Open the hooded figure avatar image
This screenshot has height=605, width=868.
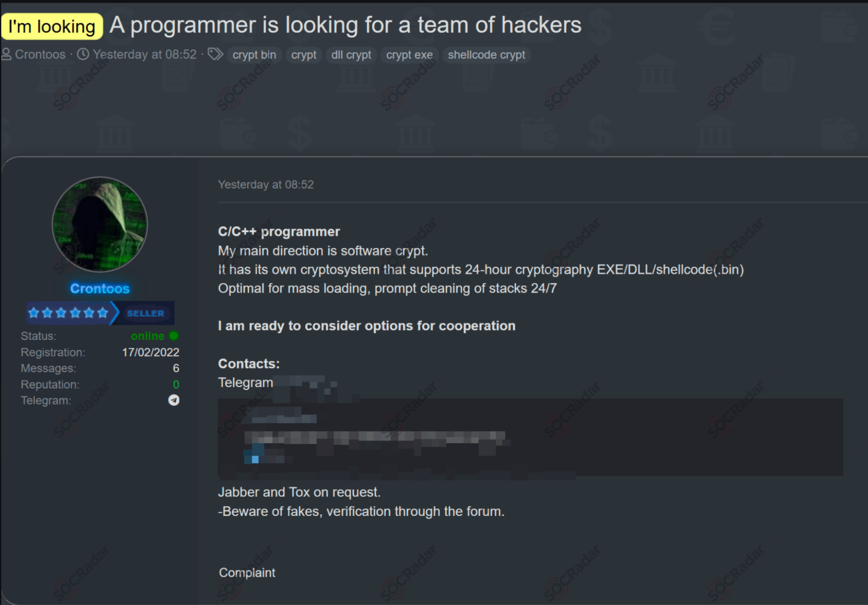coord(100,224)
